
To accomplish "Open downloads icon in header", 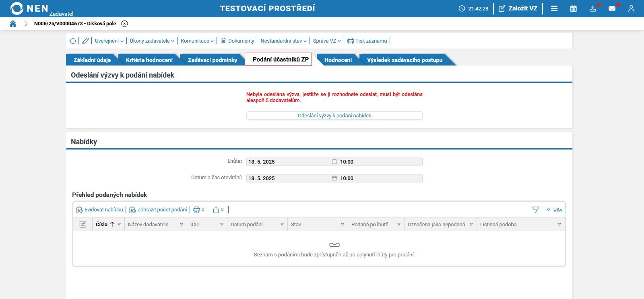I will pyautogui.click(x=593, y=8).
